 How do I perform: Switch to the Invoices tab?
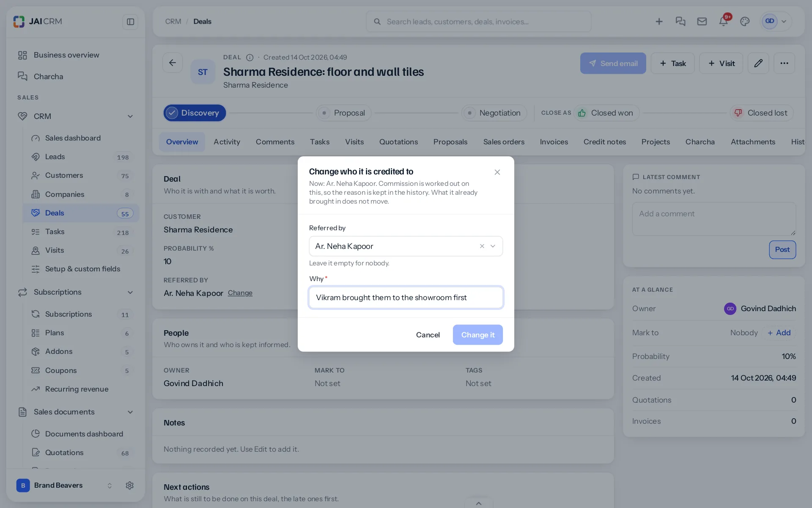[554, 142]
